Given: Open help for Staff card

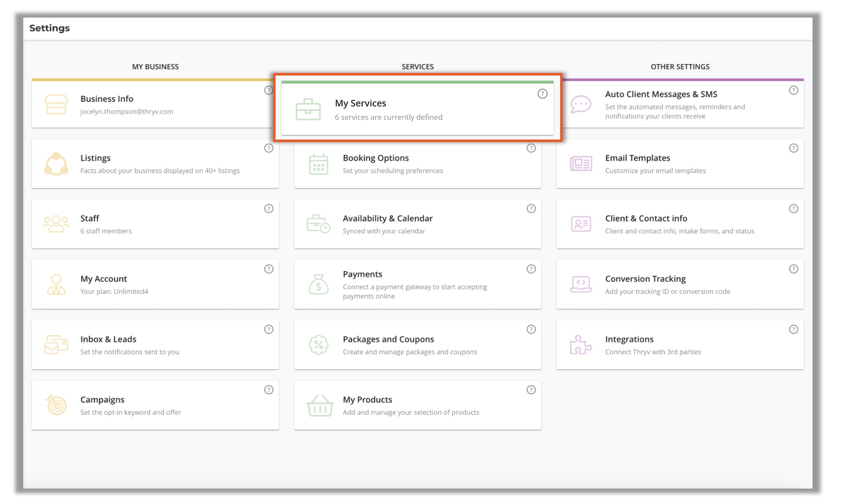Looking at the screenshot, I should point(269,209).
